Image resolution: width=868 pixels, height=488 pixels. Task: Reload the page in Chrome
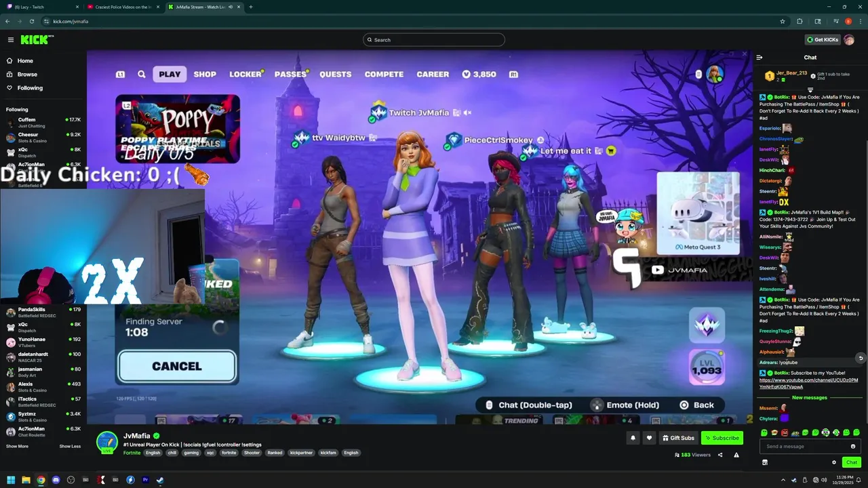click(31, 22)
